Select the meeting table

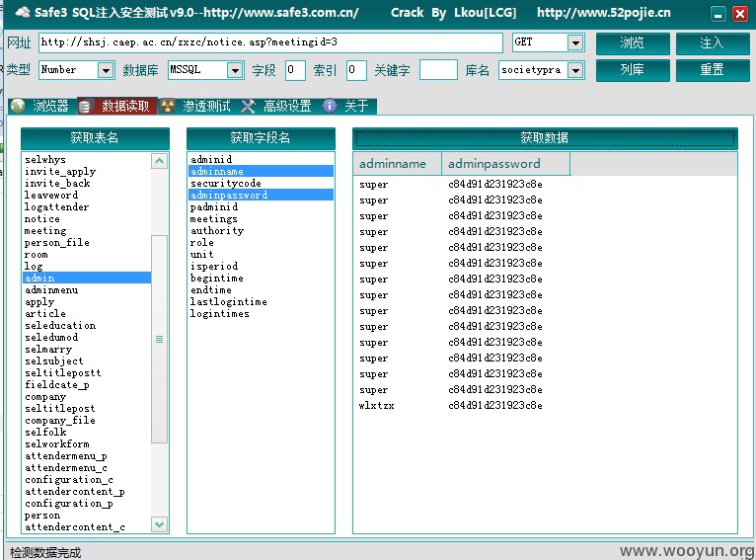pyautogui.click(x=87, y=230)
